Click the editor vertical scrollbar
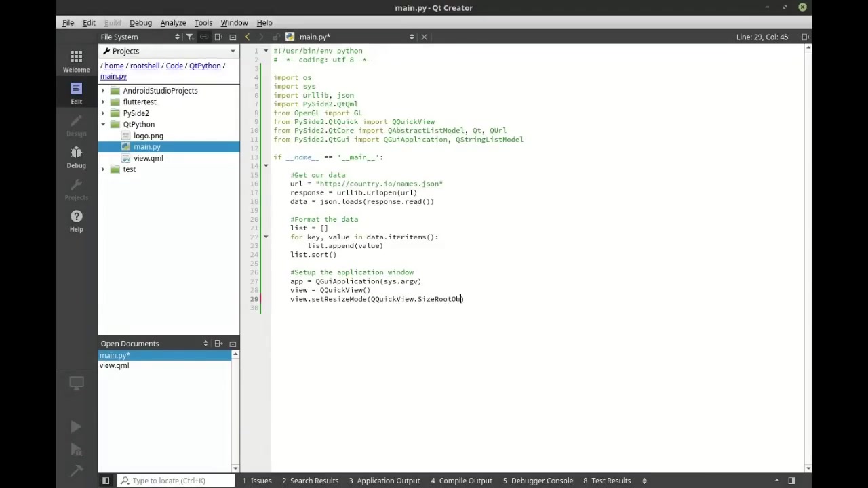Screen dimensions: 868x488 808,256
